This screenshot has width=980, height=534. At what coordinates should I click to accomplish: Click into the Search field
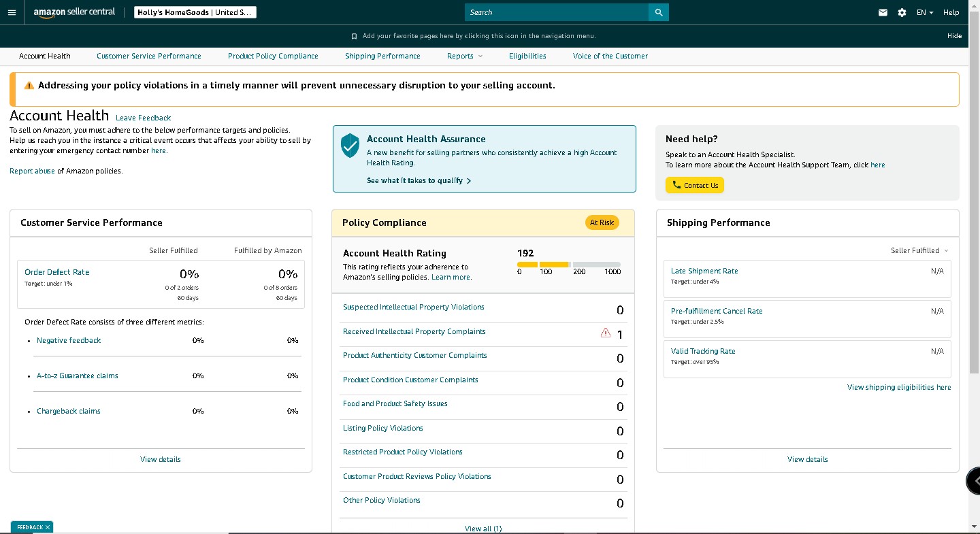tap(557, 12)
